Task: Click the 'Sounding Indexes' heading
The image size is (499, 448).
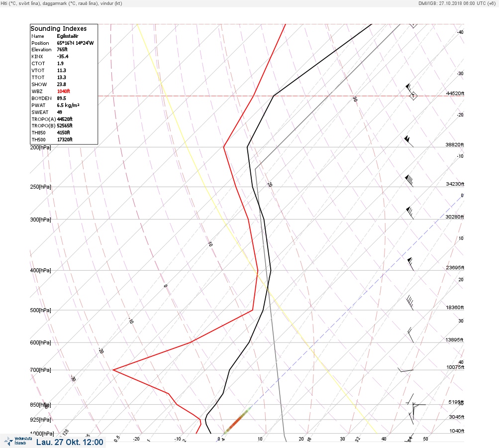Action: point(59,28)
